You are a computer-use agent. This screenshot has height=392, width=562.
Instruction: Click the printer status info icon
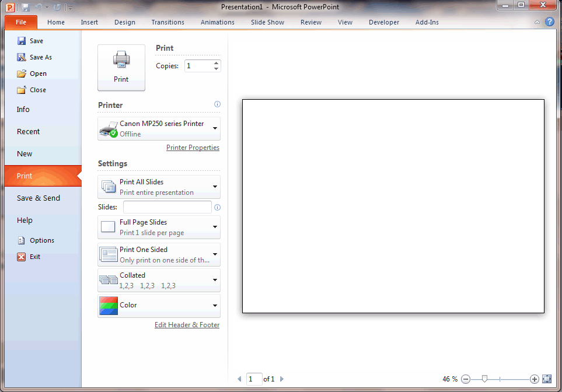(x=217, y=104)
